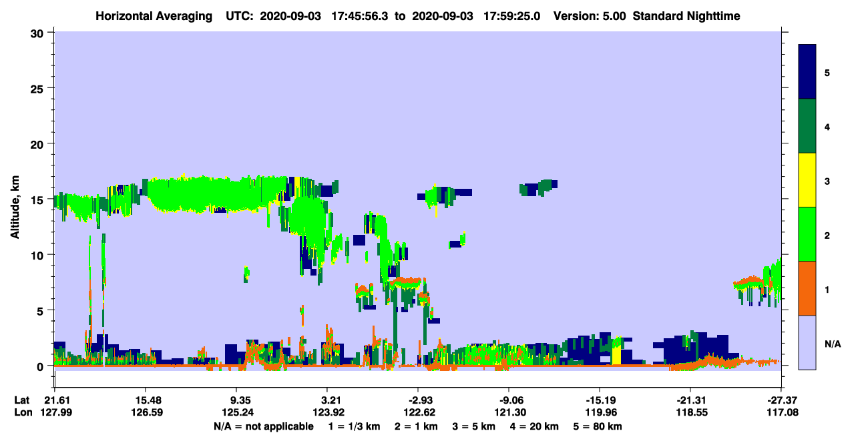Click the latitude value -21.31
The height and width of the screenshot is (445, 868).
pyautogui.click(x=690, y=400)
